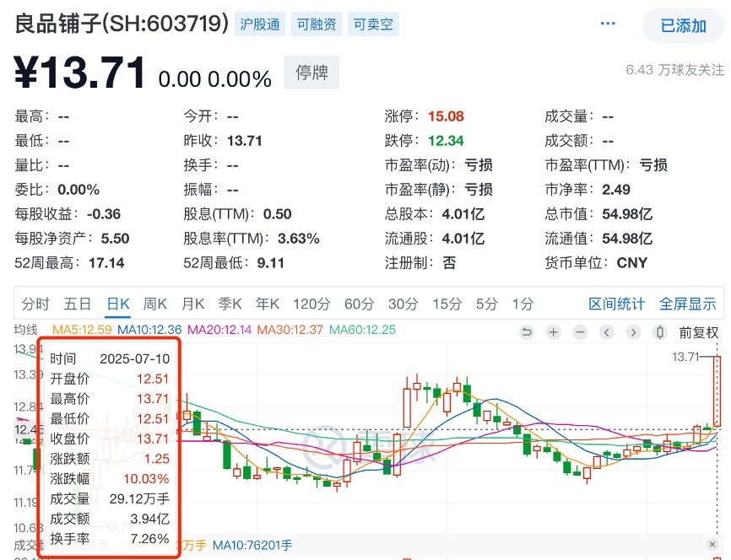Click the 总市值 value 54.98亿

pyautogui.click(x=627, y=214)
